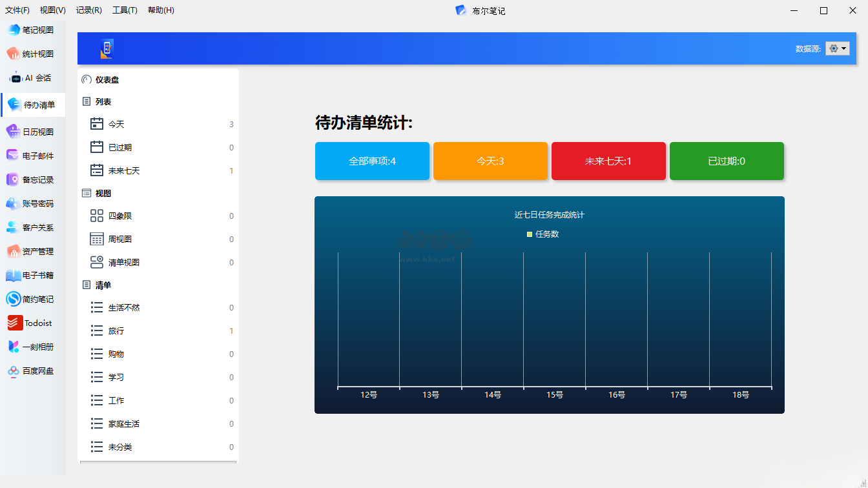The height and width of the screenshot is (488, 868).
Task: Open the 工具(T) menu
Action: 125,10
